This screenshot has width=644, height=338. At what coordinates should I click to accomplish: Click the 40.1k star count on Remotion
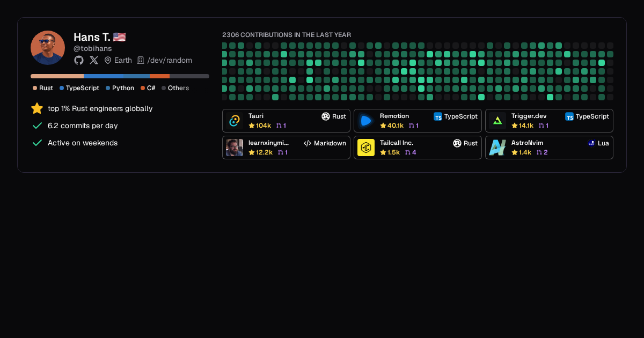pyautogui.click(x=396, y=126)
